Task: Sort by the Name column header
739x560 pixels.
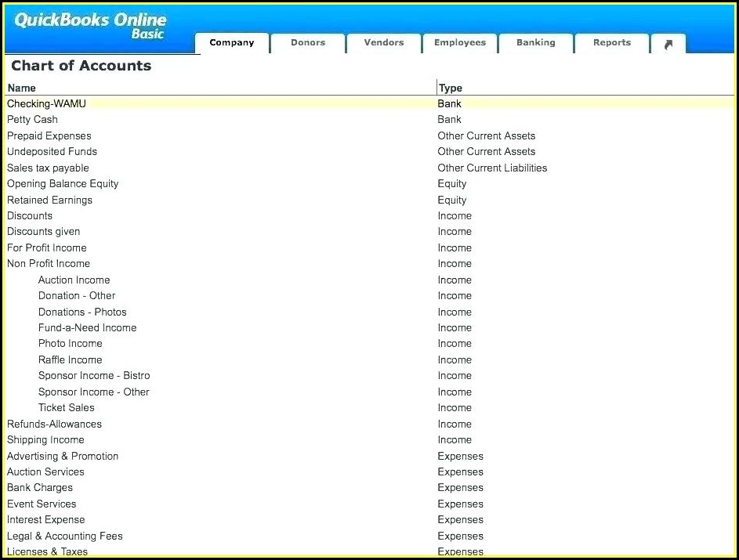Action: point(22,88)
